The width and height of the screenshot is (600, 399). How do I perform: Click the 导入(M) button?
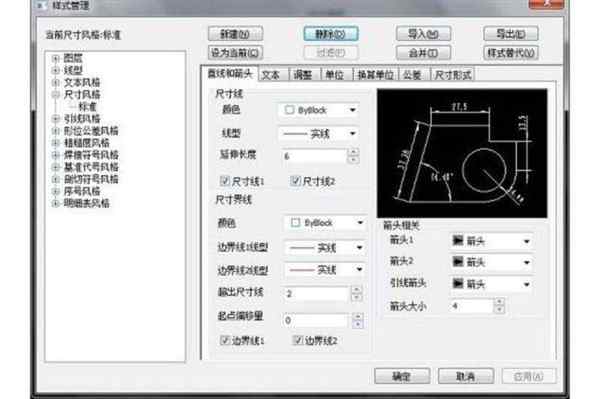tap(423, 34)
